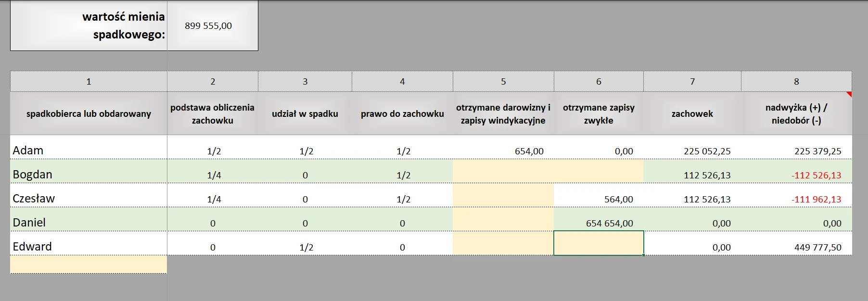Select the Adam name cell
The image size is (868, 301).
pos(89,147)
